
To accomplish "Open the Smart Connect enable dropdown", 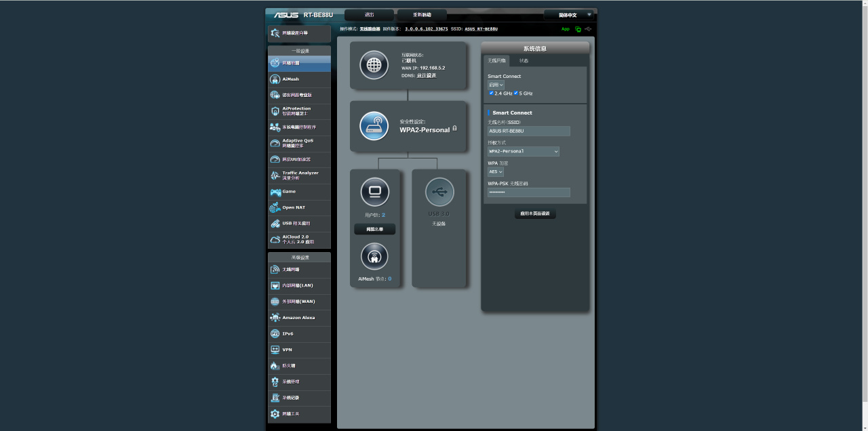I will point(496,85).
